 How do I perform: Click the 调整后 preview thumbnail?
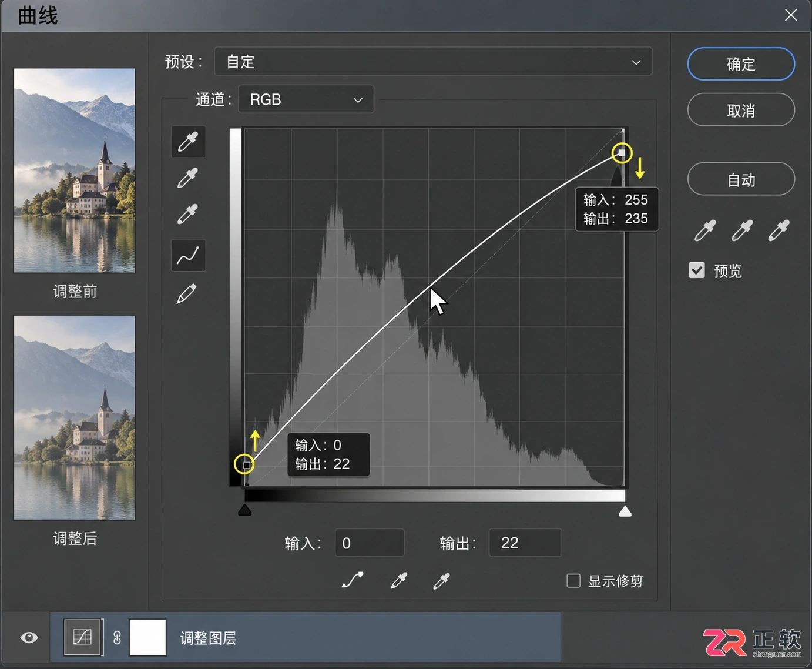[x=75, y=418]
